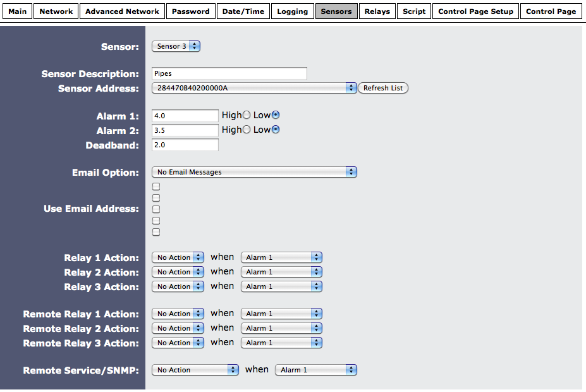Viewport: 586px width, 392px height.
Task: Open Relay 3 alarm condition dropdown
Action: 281,286
